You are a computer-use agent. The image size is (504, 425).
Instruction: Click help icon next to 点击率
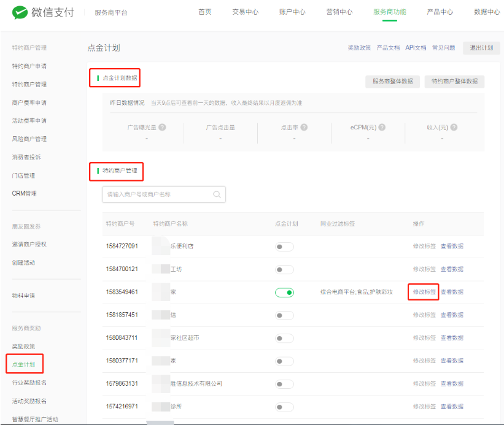tap(304, 128)
